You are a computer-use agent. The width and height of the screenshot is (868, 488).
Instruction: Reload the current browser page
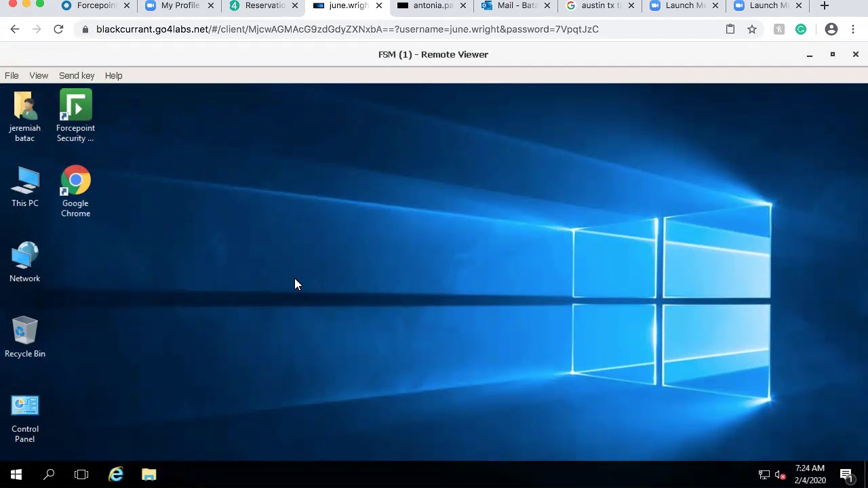point(58,29)
